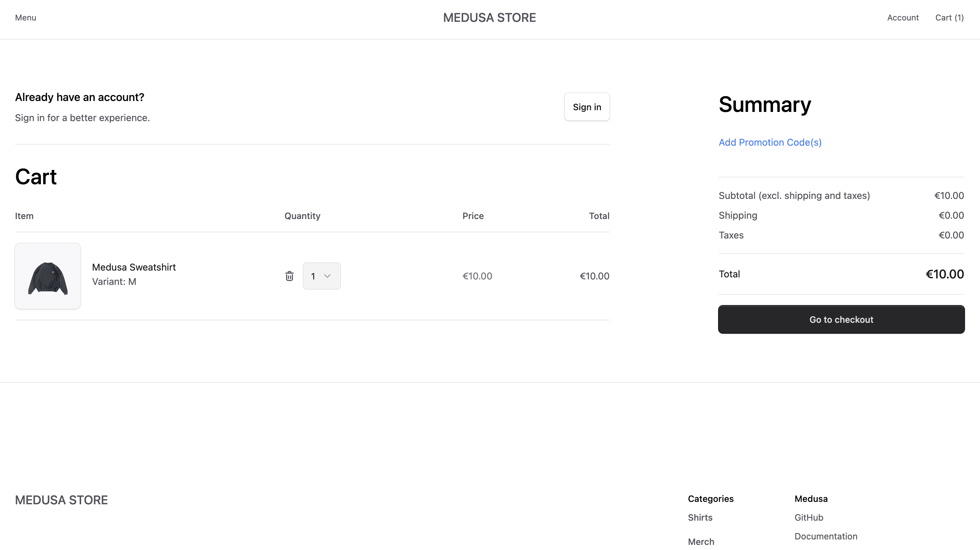Click the Subtotal row in Summary
This screenshot has width=980, height=550.
795,195
